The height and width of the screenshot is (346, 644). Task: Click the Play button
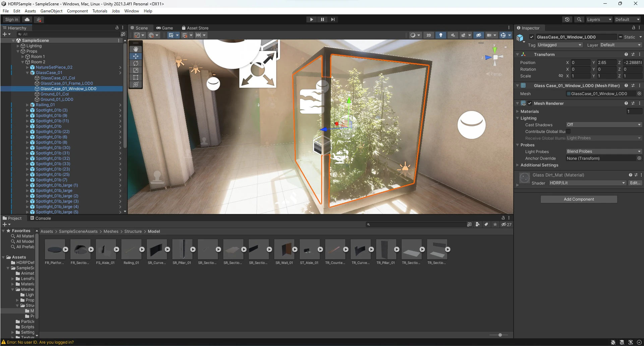pyautogui.click(x=311, y=19)
